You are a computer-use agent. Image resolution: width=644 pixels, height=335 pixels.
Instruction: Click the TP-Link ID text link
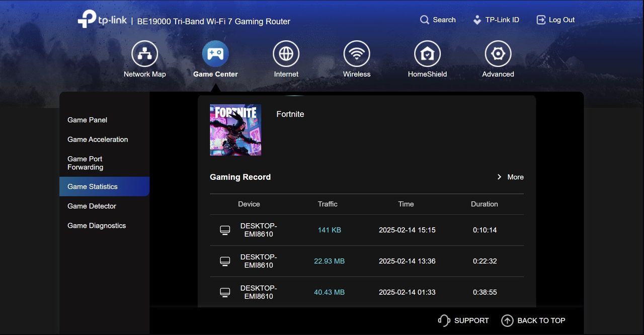point(502,20)
